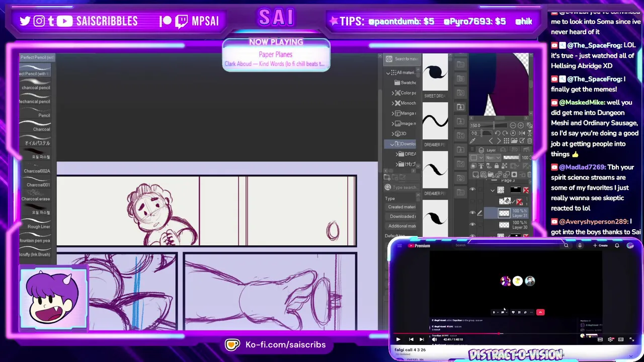Adjust the layer opacity slider
The height and width of the screenshot is (362, 644).
pos(511,158)
